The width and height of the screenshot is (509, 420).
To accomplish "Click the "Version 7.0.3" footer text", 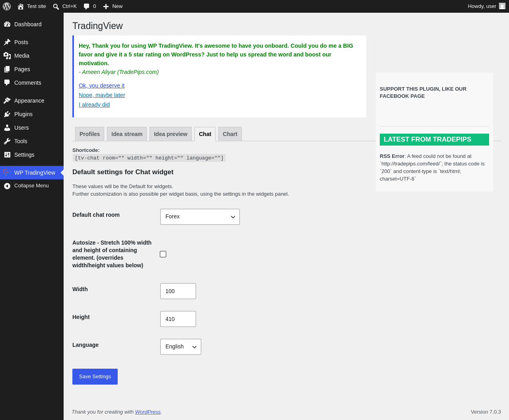I will click(x=486, y=412).
